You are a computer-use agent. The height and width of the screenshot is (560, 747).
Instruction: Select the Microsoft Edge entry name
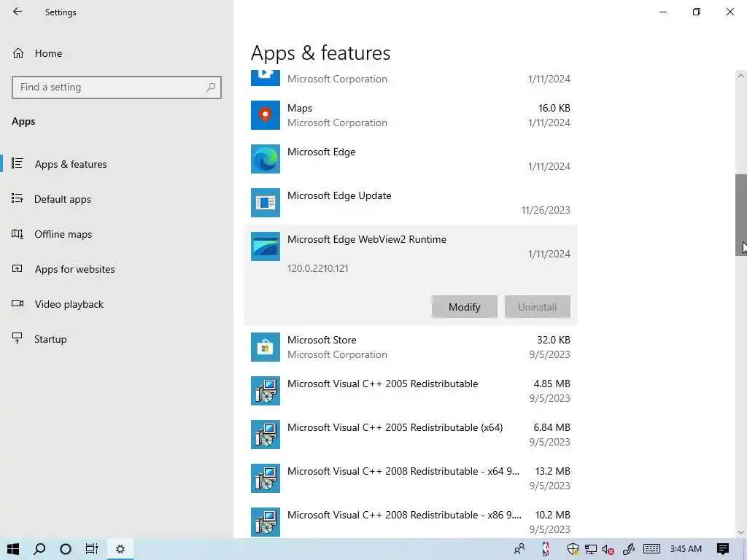click(x=322, y=152)
